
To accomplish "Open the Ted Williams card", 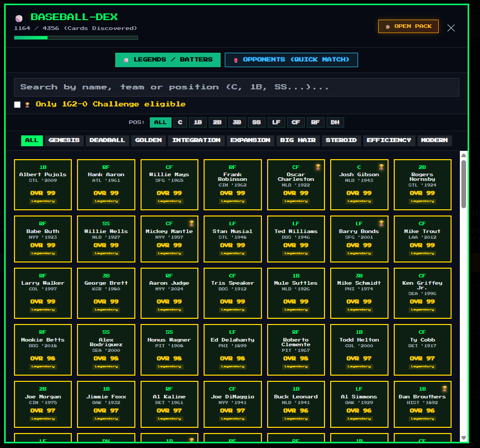I will (x=296, y=239).
